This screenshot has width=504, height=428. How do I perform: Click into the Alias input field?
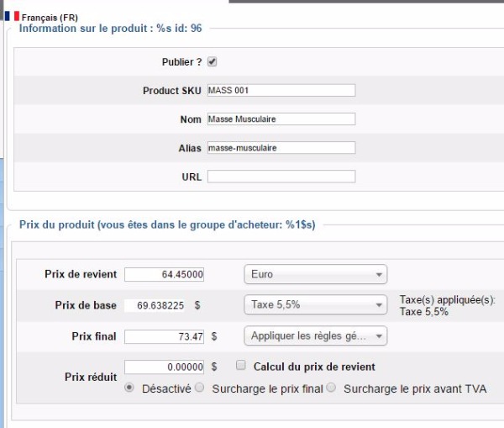[281, 147]
